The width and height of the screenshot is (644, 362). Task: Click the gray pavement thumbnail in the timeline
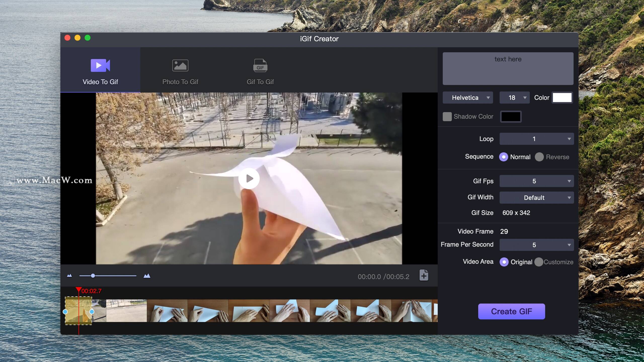[126, 311]
